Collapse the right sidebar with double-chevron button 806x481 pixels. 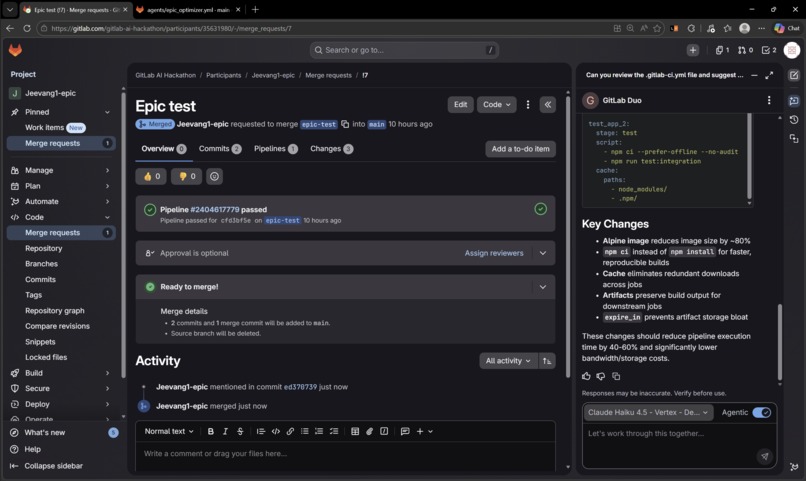[x=547, y=104]
